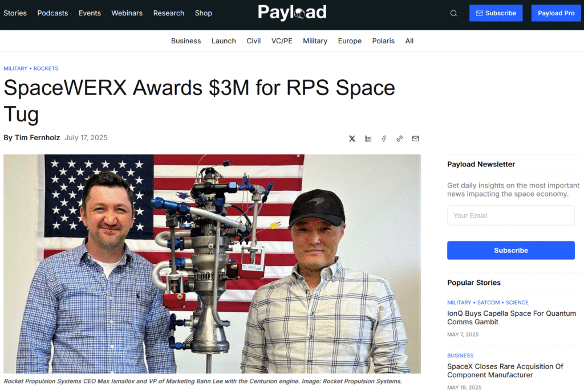Image resolution: width=584 pixels, height=392 pixels.
Task: Share article on Facebook
Action: (x=384, y=138)
